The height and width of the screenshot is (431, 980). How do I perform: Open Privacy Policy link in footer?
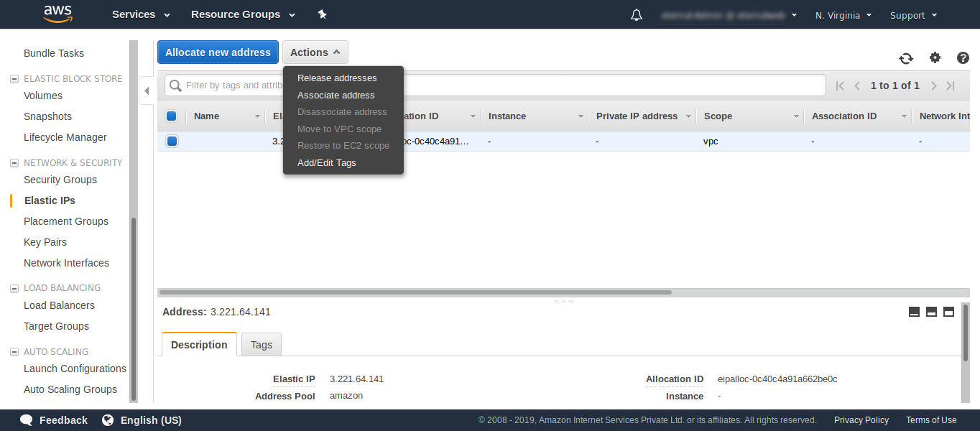pyautogui.click(x=861, y=420)
